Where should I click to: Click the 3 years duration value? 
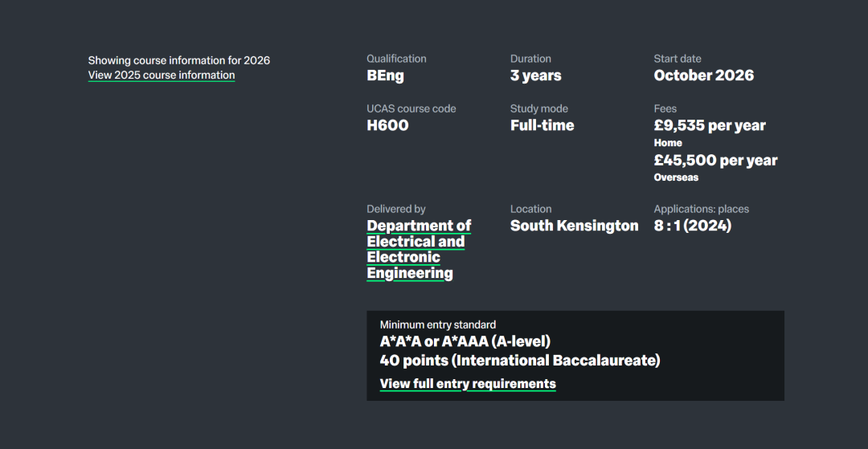[536, 76]
